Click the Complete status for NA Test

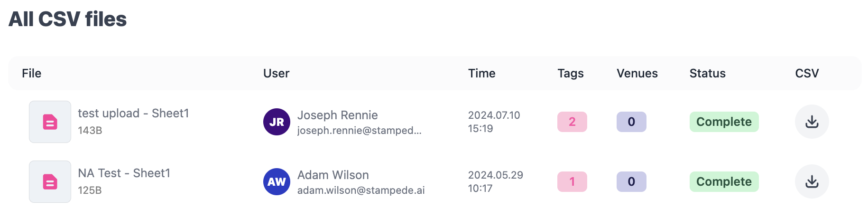pos(724,181)
